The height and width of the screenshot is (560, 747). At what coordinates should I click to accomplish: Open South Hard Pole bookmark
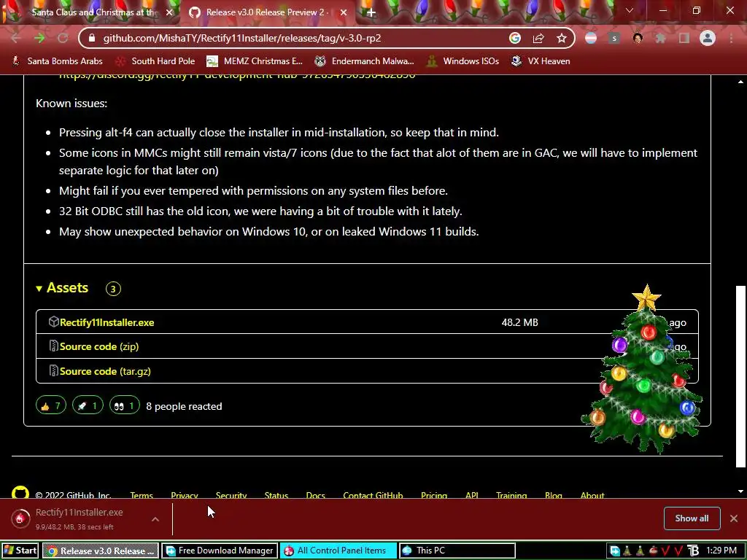(156, 61)
